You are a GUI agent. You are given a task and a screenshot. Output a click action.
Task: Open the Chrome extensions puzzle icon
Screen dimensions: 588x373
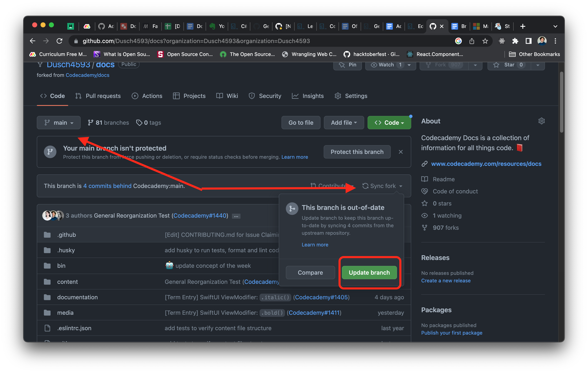pos(515,41)
